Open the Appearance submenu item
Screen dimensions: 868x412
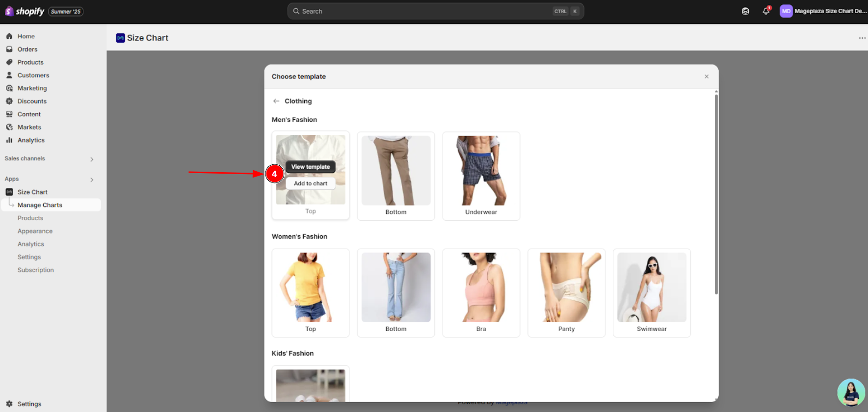point(35,231)
